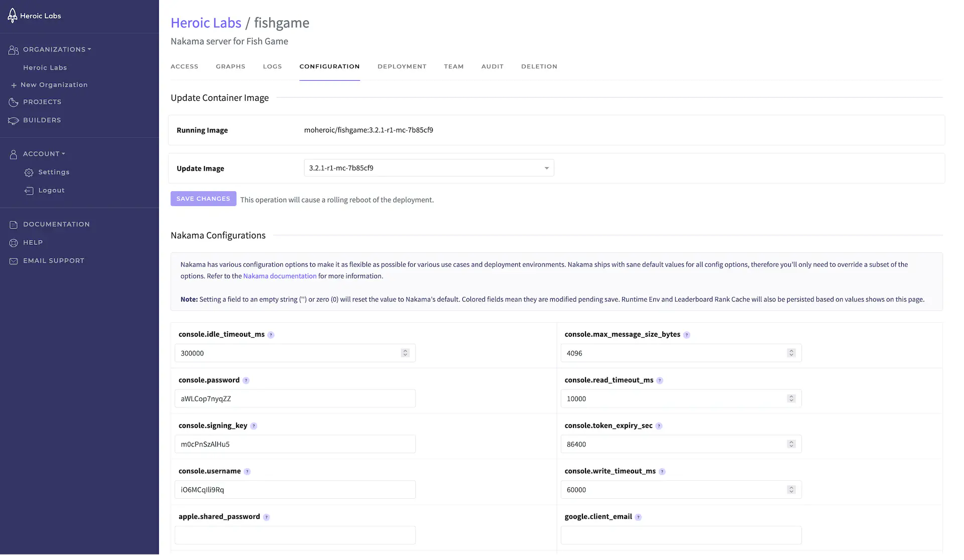Open Documentation from the sidebar

tap(56, 225)
